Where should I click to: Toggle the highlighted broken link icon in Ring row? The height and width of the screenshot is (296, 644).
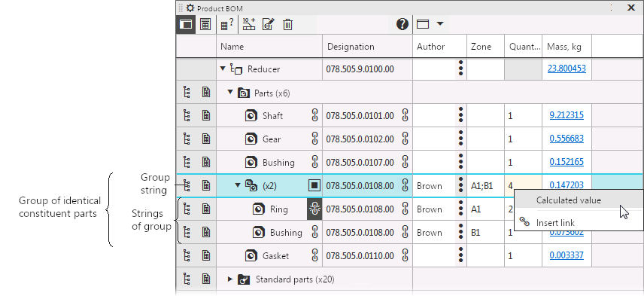point(314,209)
